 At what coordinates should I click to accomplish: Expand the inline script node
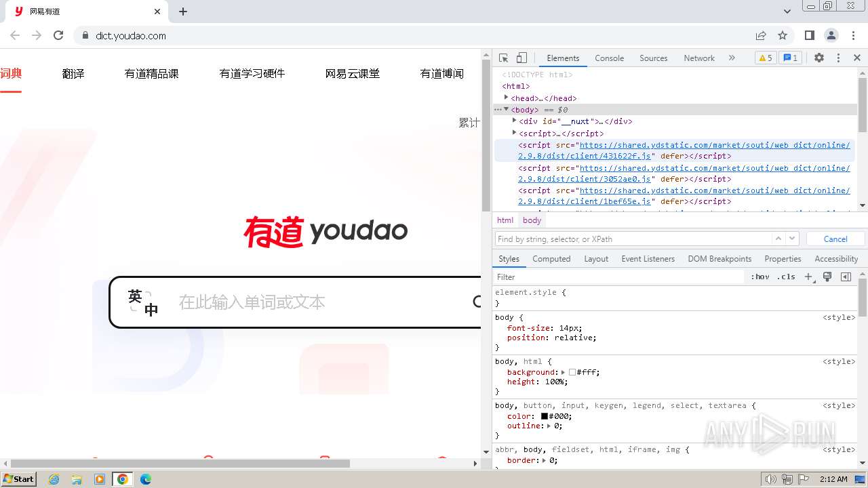tap(515, 133)
